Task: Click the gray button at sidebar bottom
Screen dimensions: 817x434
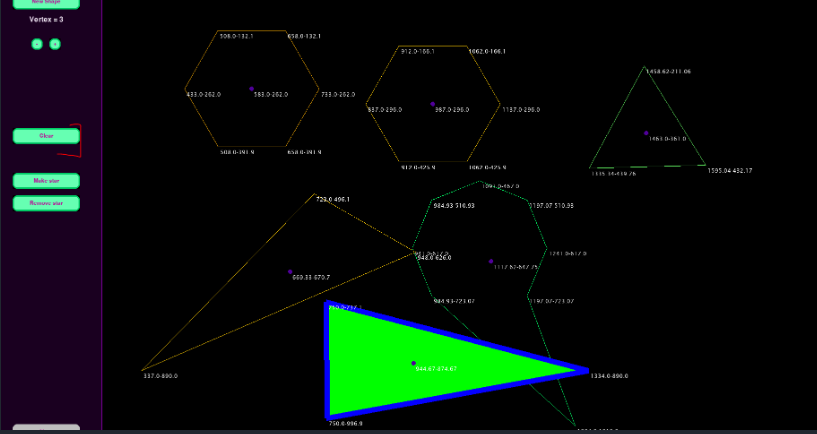Action: (46, 429)
